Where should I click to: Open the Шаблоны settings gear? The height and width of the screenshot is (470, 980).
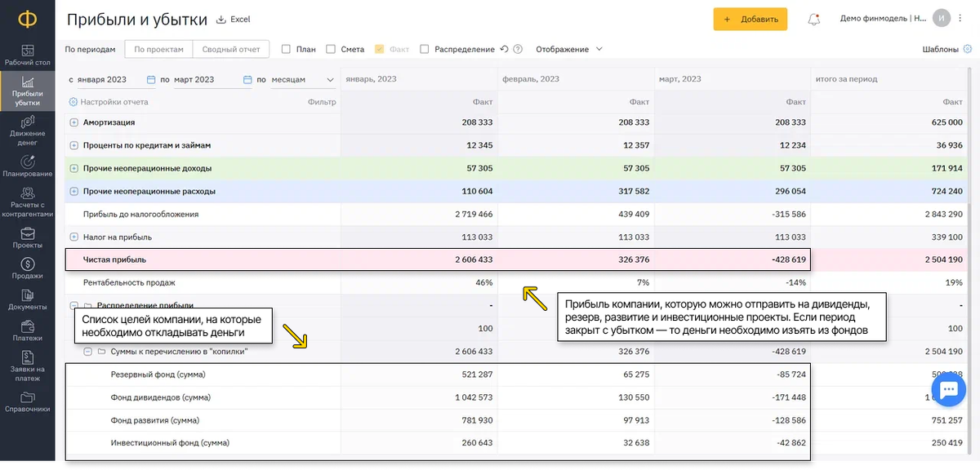coord(967,49)
